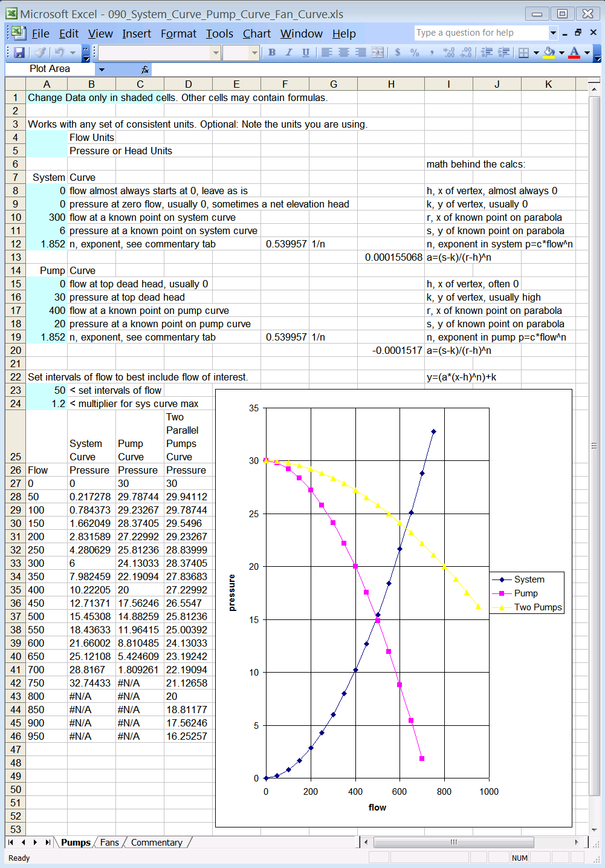Image resolution: width=605 pixels, height=868 pixels.
Task: Click the 'pressure' axis title
Action: coord(232,593)
